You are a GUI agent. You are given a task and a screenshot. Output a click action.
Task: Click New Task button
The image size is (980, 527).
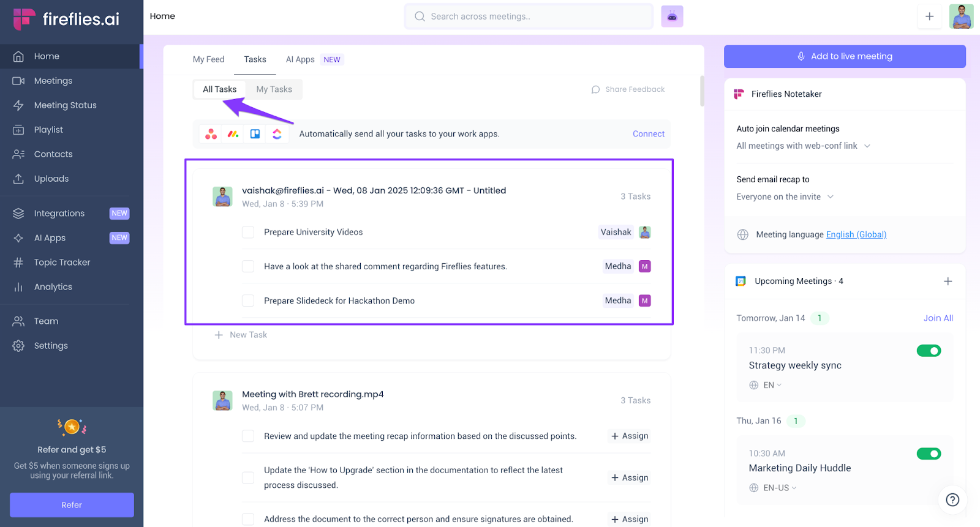(241, 335)
